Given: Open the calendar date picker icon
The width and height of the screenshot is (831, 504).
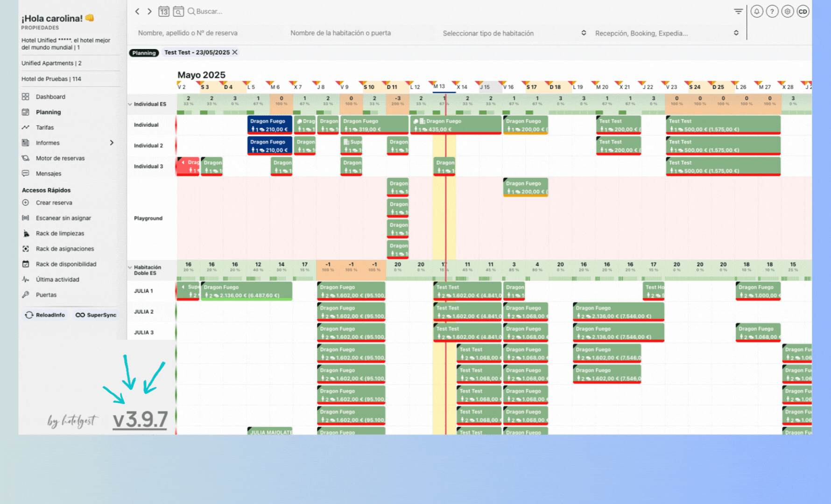Looking at the screenshot, I should tap(163, 12).
